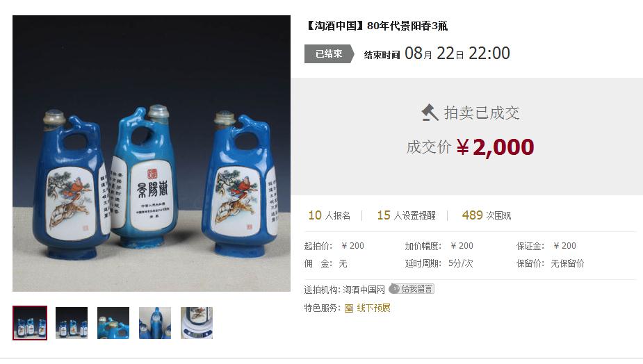Click the message bubble icon beside 给我留言
The image size is (643, 364).
(394, 289)
